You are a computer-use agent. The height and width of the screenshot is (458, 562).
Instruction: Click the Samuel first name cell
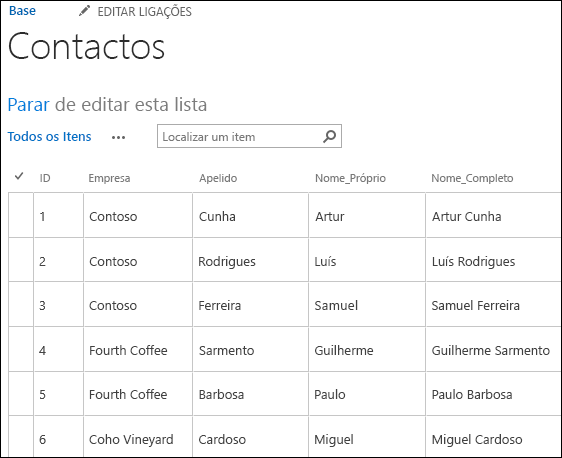pyautogui.click(x=367, y=304)
